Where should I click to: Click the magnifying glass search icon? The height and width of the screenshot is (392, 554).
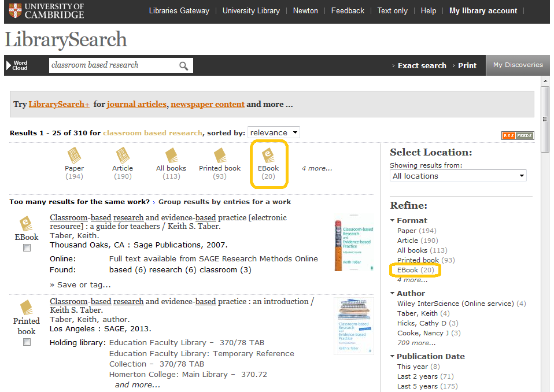point(183,66)
